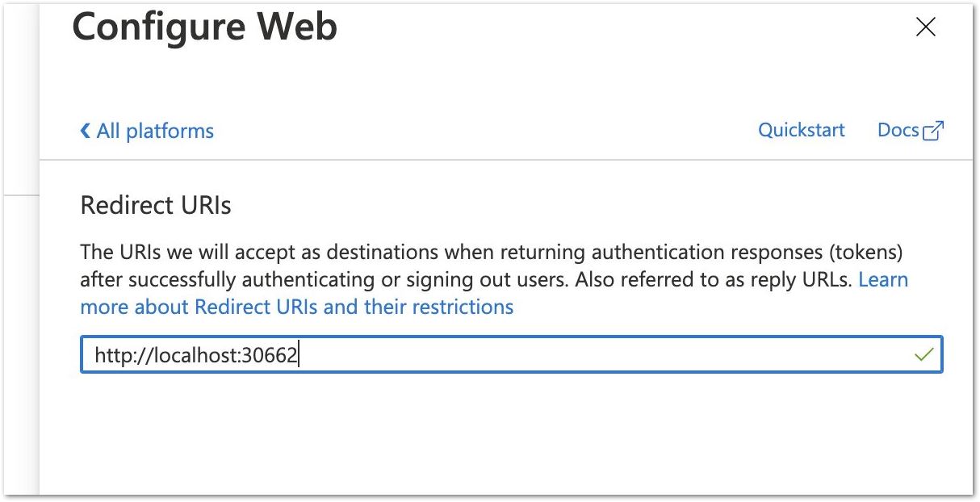Focus the Redirect URI input field
980x502 pixels.
coord(512,354)
